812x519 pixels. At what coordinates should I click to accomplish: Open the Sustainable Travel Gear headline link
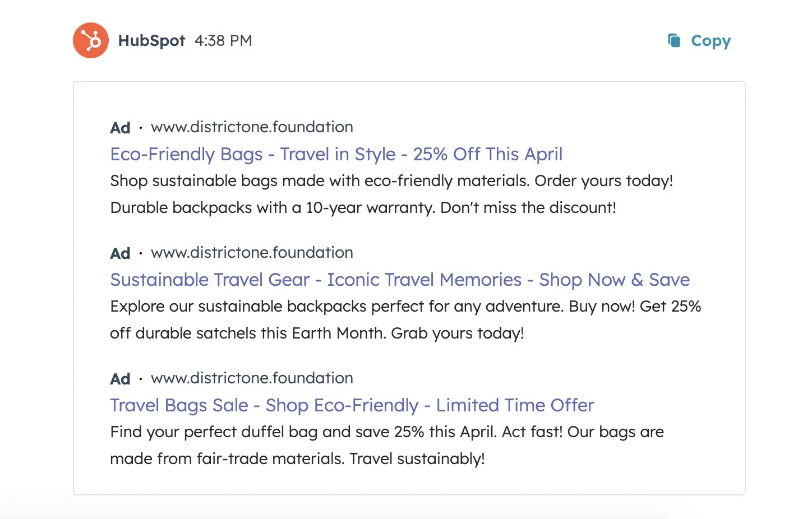pos(399,280)
